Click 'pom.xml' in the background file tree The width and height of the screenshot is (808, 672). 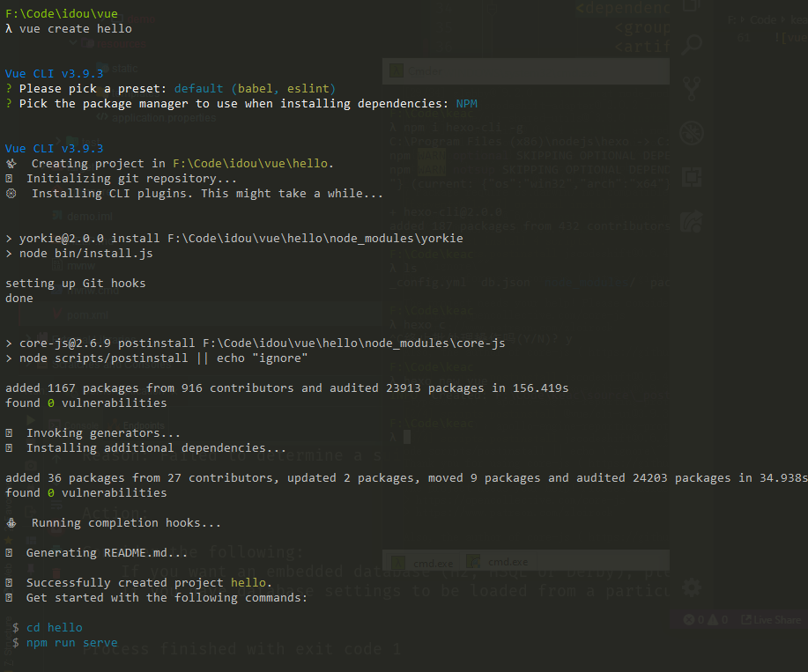coord(87,315)
